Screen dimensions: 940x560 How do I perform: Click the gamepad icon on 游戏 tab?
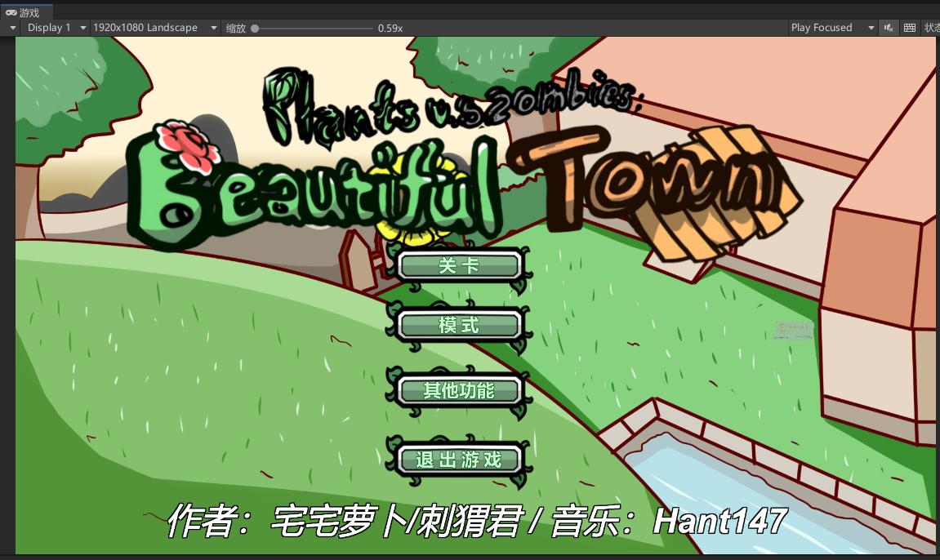click(x=11, y=12)
